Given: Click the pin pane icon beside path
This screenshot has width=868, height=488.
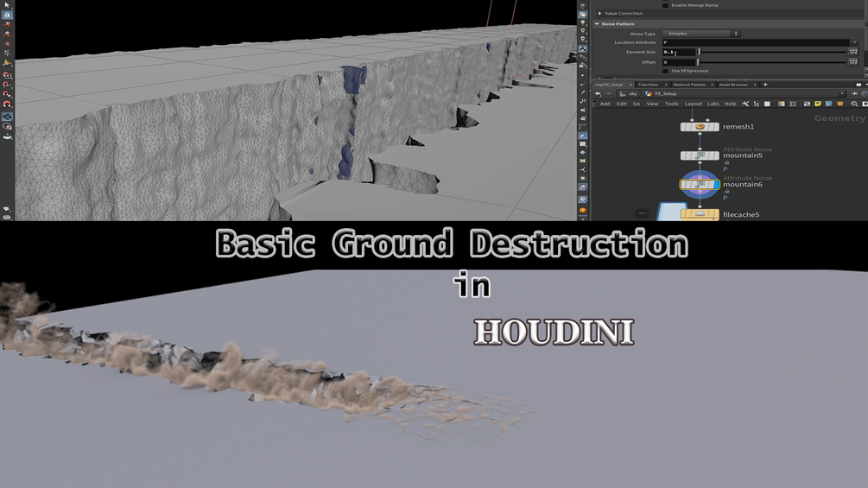Looking at the screenshot, I should point(855,93).
